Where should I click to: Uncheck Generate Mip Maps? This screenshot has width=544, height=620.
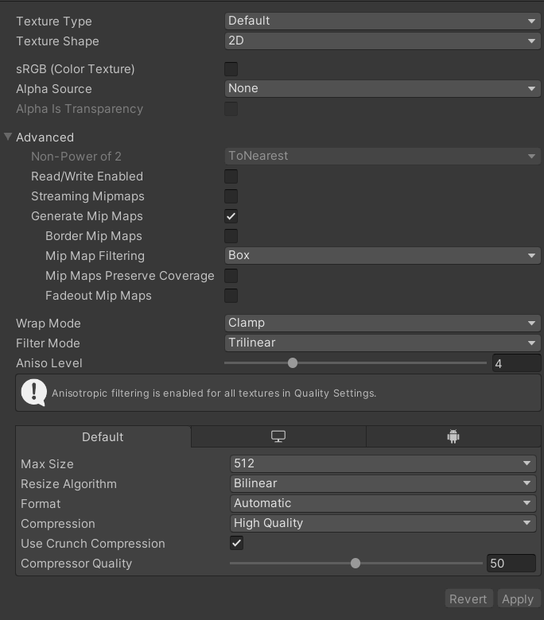pos(231,216)
